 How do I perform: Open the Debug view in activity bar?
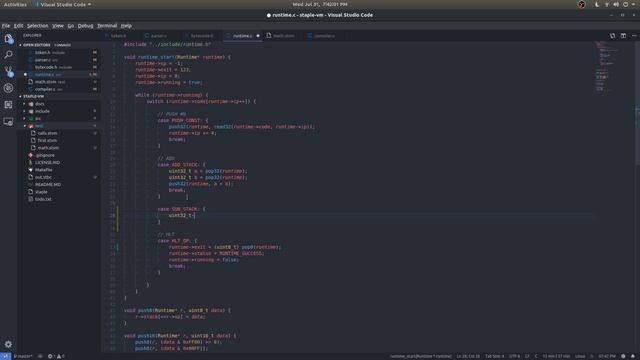pos(8,88)
